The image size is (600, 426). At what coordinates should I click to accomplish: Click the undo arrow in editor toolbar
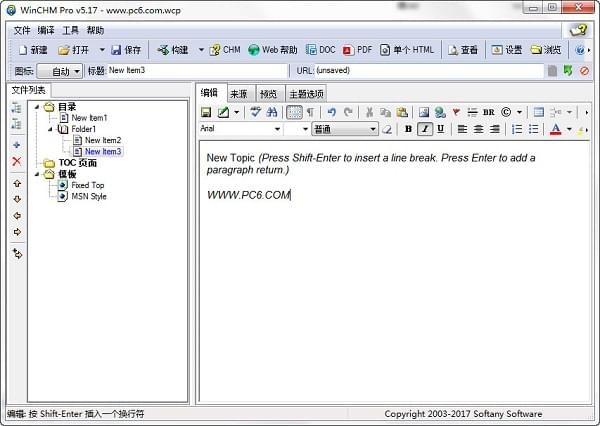coord(332,112)
